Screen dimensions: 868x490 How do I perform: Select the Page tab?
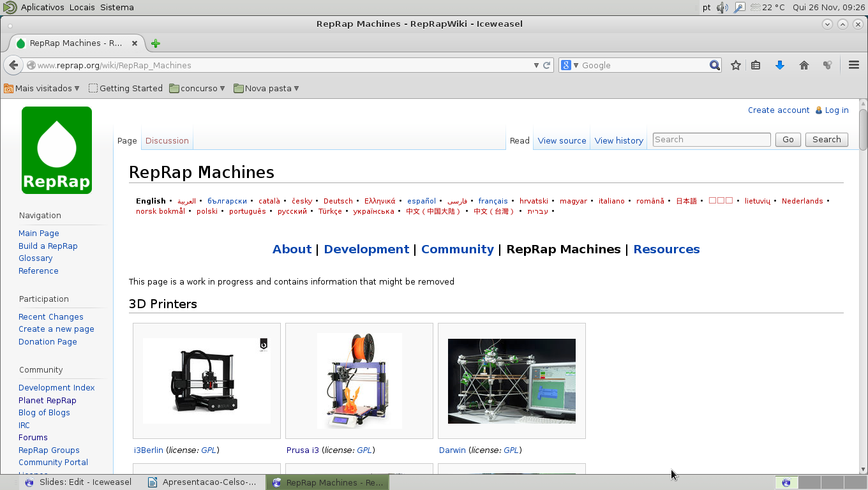(x=127, y=140)
